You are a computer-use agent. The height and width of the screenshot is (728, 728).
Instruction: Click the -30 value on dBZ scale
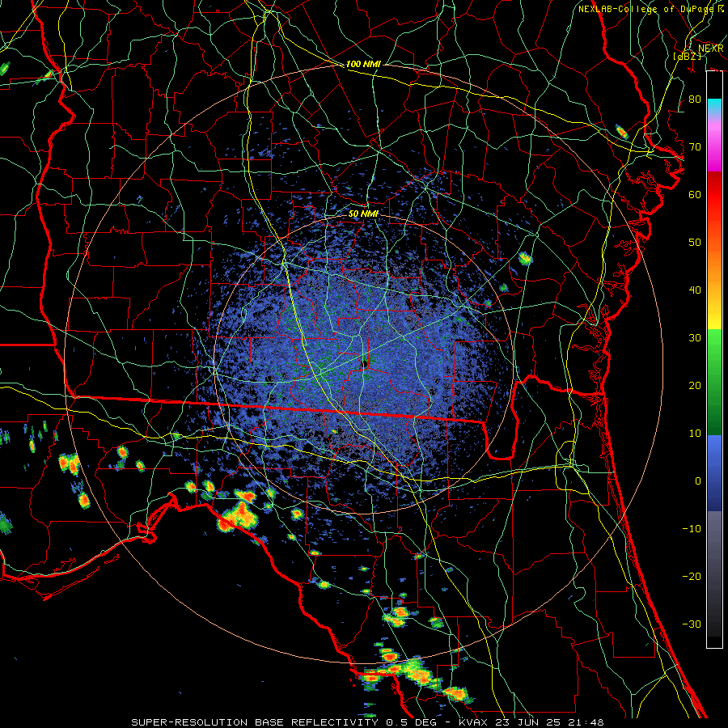coord(692,624)
